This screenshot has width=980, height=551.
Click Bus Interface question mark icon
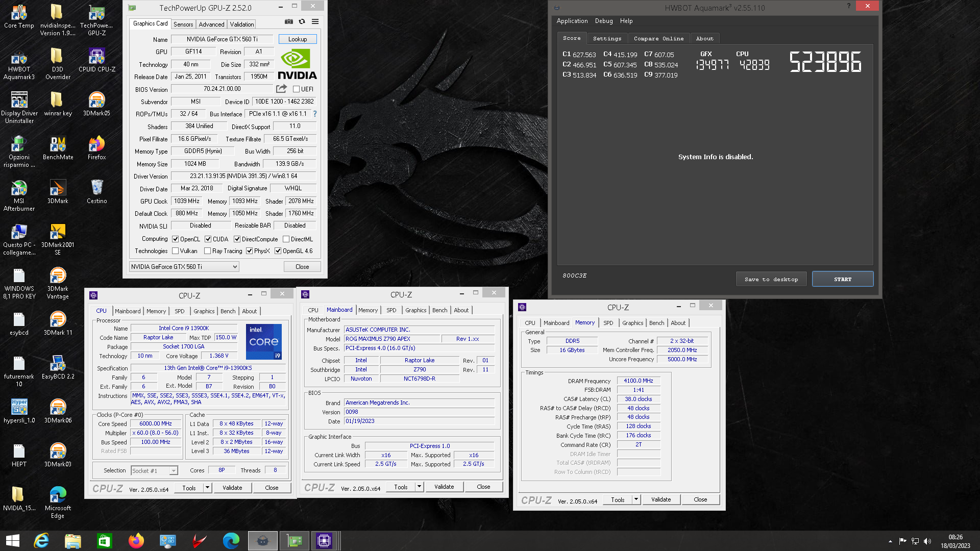(315, 114)
